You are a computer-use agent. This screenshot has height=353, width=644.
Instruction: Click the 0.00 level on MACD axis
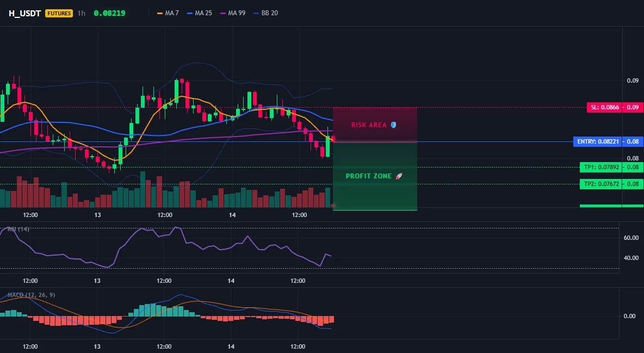[630, 316]
